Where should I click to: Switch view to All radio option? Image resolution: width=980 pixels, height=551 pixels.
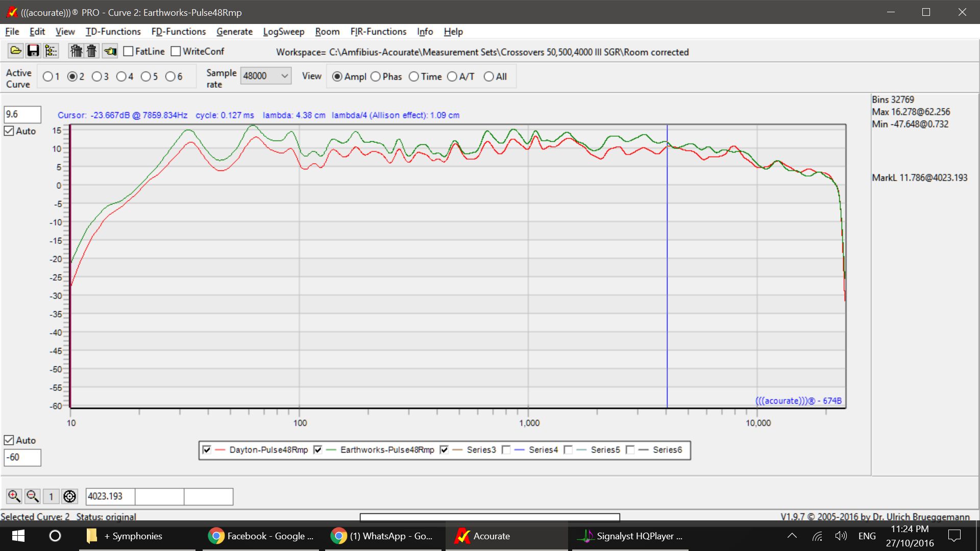(x=489, y=77)
